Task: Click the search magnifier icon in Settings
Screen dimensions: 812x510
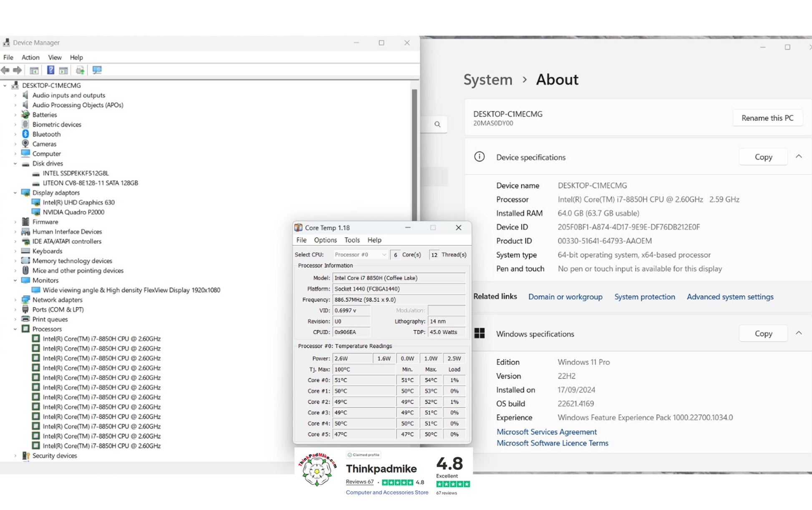Action: 437,124
